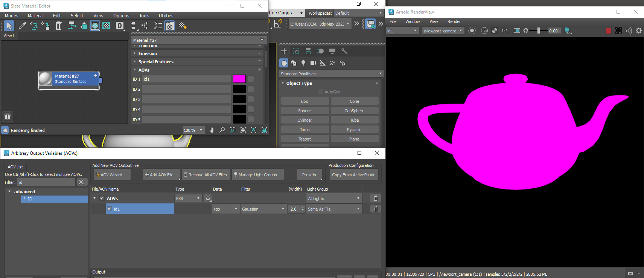Image resolution: width=644 pixels, height=278 pixels.
Task: Click Move Children layout icon in Slate
Action: click(x=72, y=26)
